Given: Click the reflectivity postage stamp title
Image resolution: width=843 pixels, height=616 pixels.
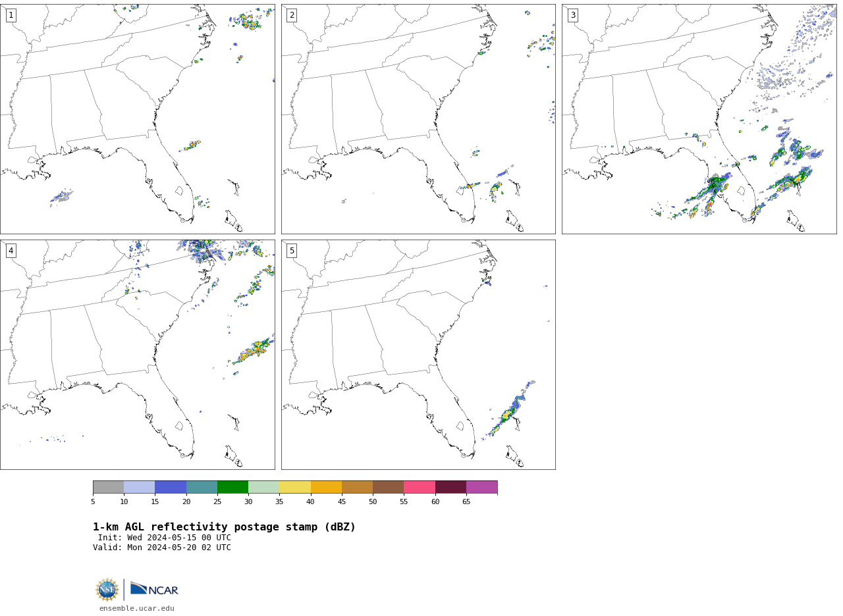Looking at the screenshot, I should (224, 527).
